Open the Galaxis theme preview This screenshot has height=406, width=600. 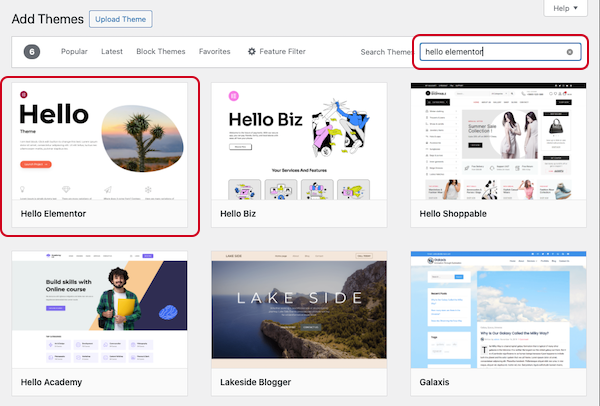(499, 310)
